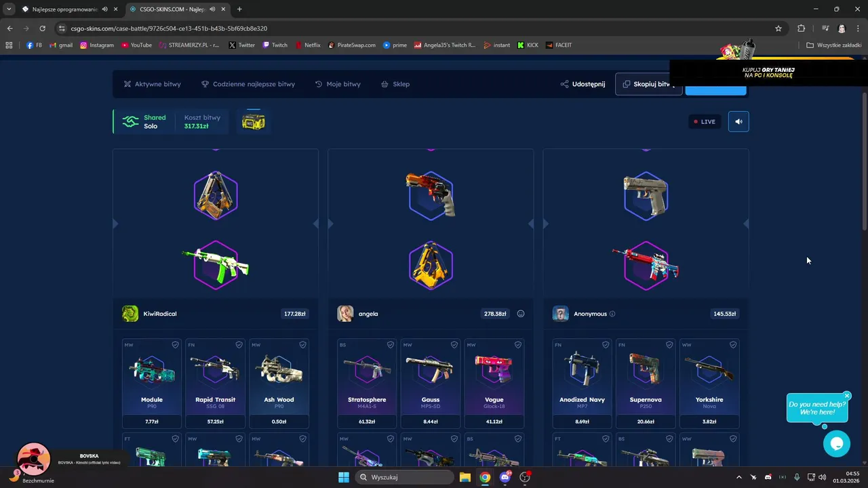Close the 'Do you need help' popup

coord(847,396)
